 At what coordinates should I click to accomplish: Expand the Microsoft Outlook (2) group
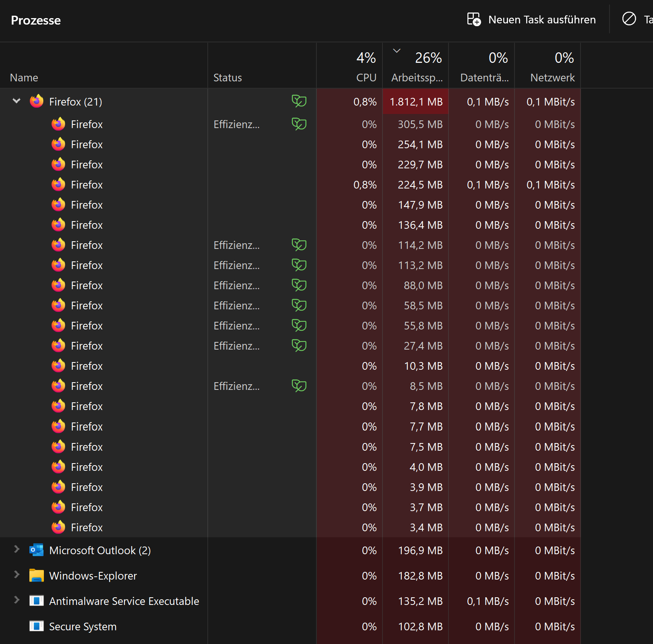[17, 549]
